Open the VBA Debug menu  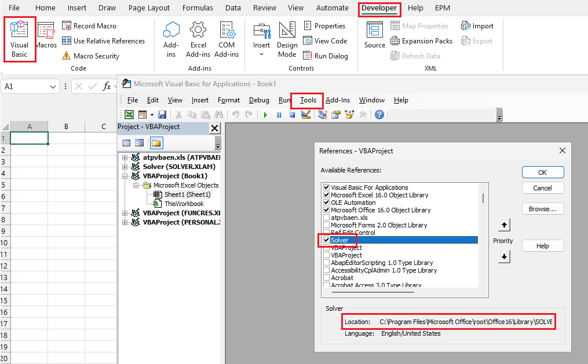259,100
